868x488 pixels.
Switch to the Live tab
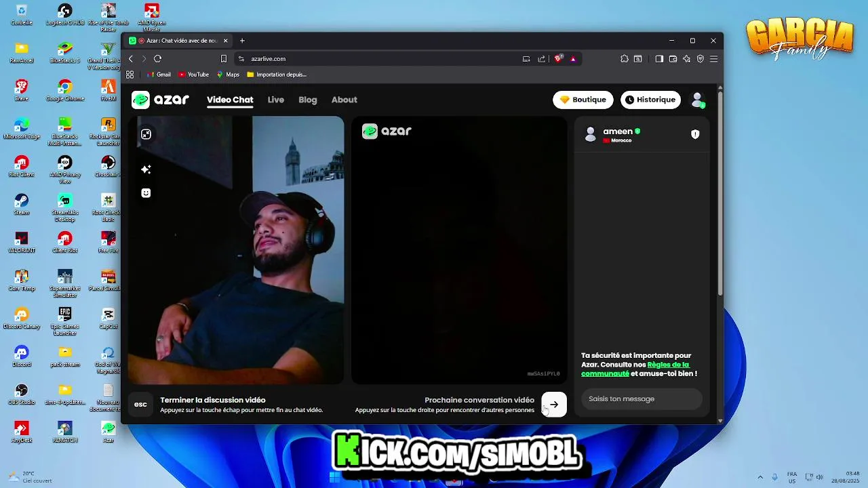pos(276,100)
